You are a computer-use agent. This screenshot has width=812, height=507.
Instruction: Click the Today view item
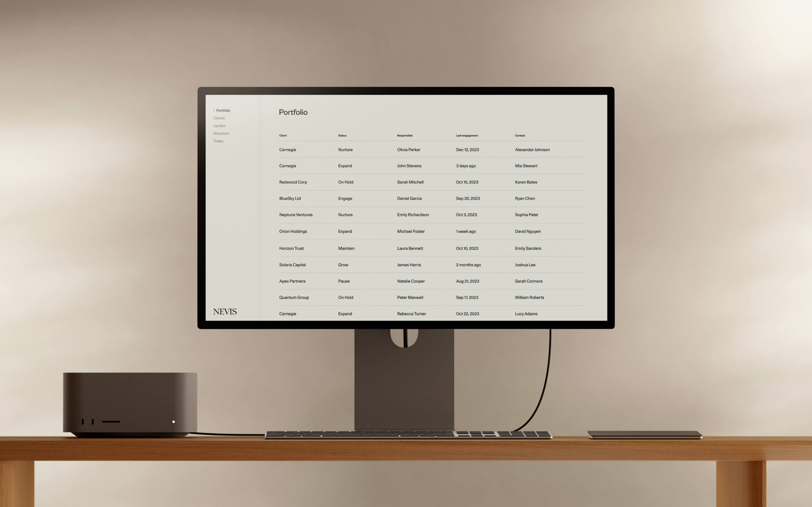pos(218,141)
